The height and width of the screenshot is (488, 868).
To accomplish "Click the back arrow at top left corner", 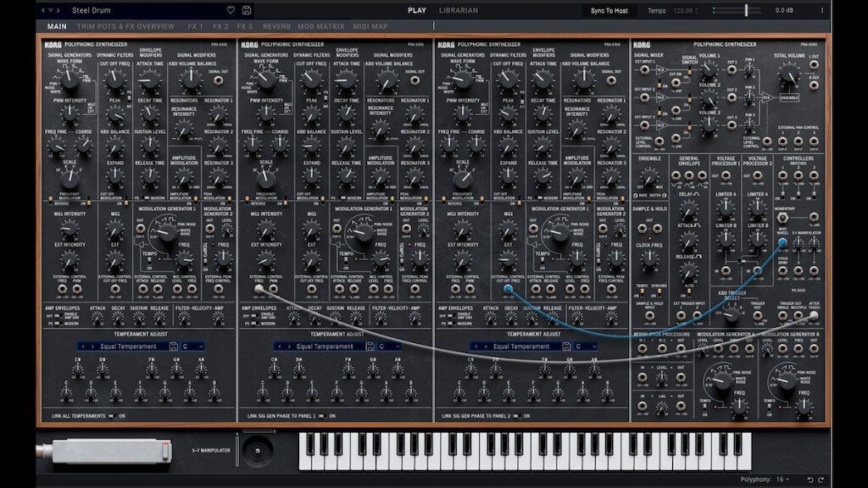I will (x=43, y=10).
